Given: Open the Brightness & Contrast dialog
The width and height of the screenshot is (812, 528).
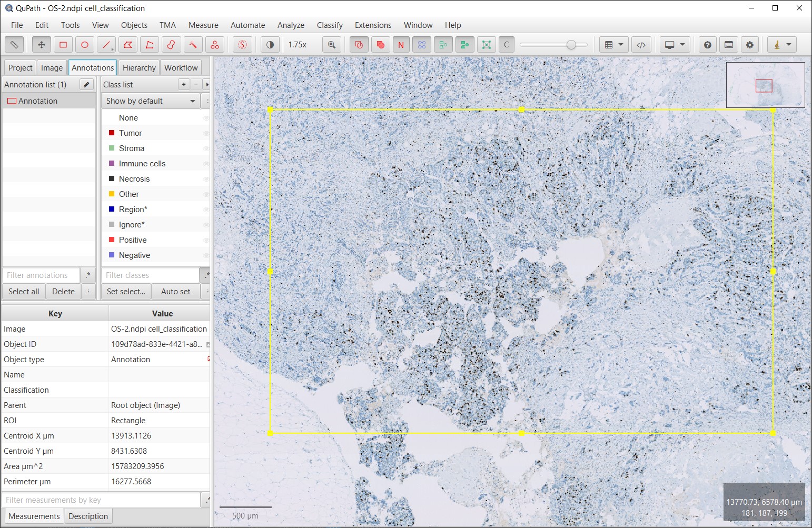Looking at the screenshot, I should [x=270, y=45].
